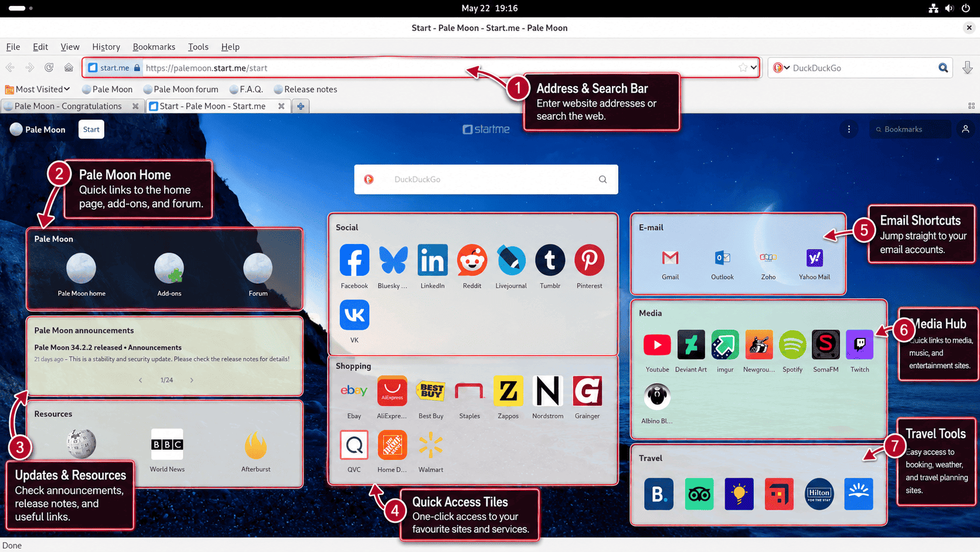
Task: Expand the Most Visited bookmarks dropdown
Action: tap(38, 89)
